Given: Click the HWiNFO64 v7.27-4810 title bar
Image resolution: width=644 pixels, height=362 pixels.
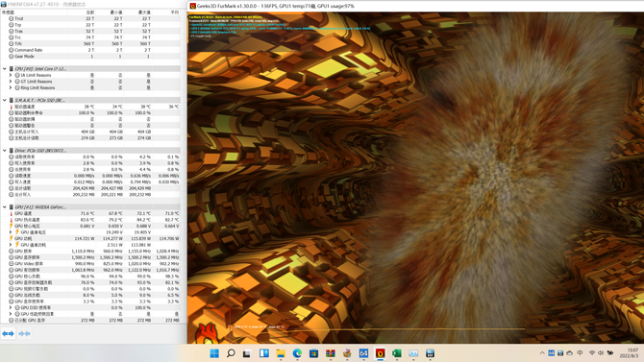Looking at the screenshot, I should click(93, 4).
